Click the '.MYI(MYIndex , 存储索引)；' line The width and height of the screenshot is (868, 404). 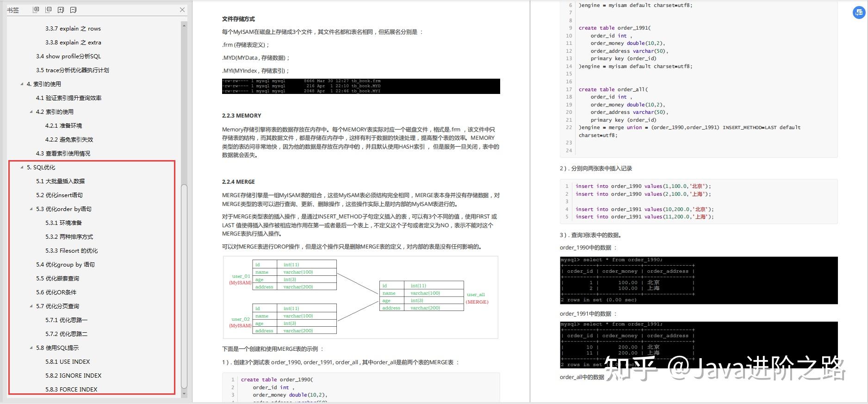(255, 71)
